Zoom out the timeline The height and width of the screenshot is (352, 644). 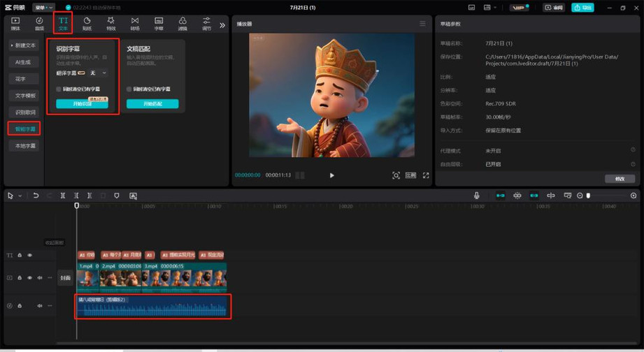point(580,196)
